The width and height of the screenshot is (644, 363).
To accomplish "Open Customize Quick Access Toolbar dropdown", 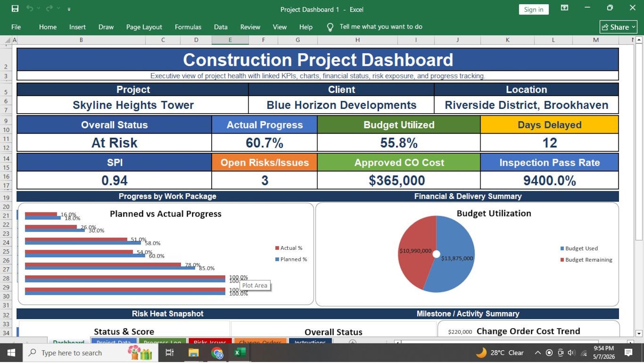I will 69,9.
